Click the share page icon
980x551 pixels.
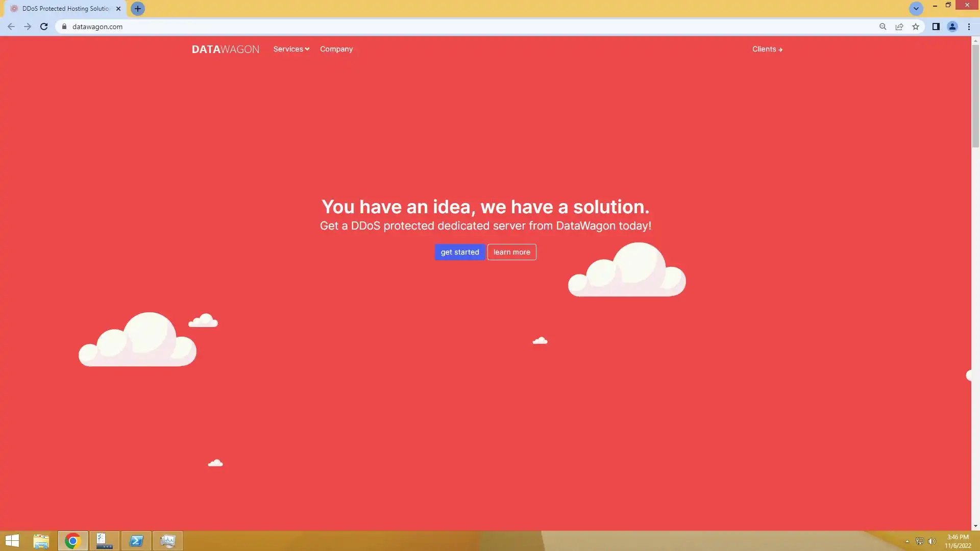coord(899,27)
